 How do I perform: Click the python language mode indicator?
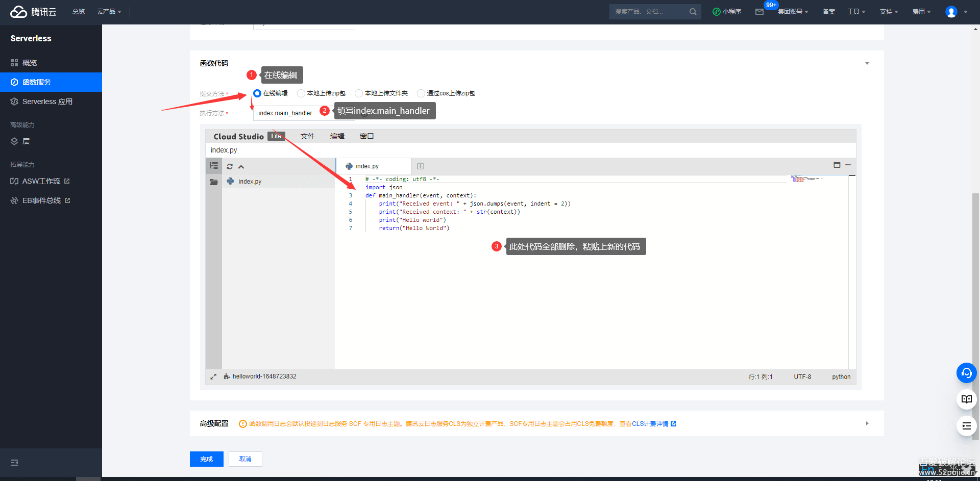(841, 377)
